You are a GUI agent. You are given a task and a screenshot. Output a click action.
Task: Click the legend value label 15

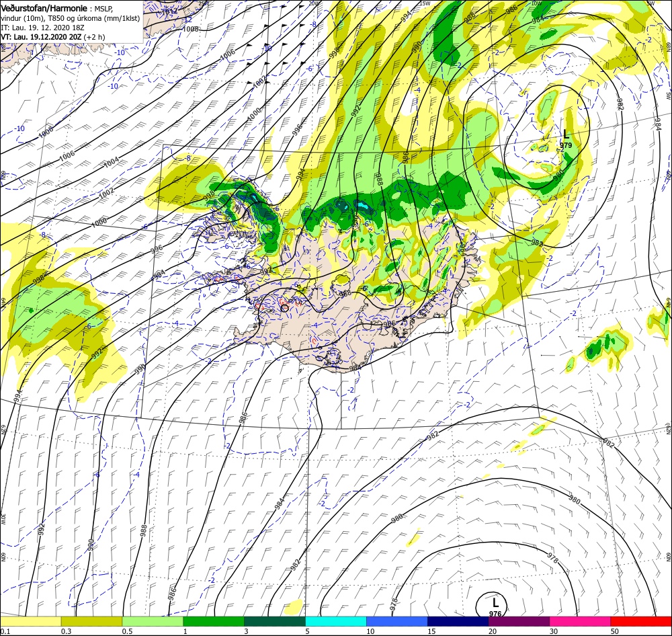point(431,631)
